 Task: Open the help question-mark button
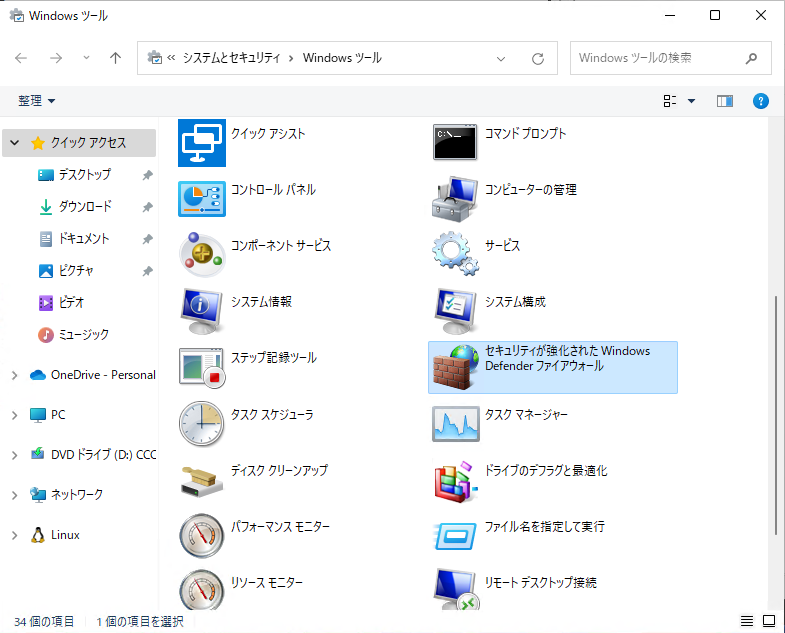click(x=760, y=101)
